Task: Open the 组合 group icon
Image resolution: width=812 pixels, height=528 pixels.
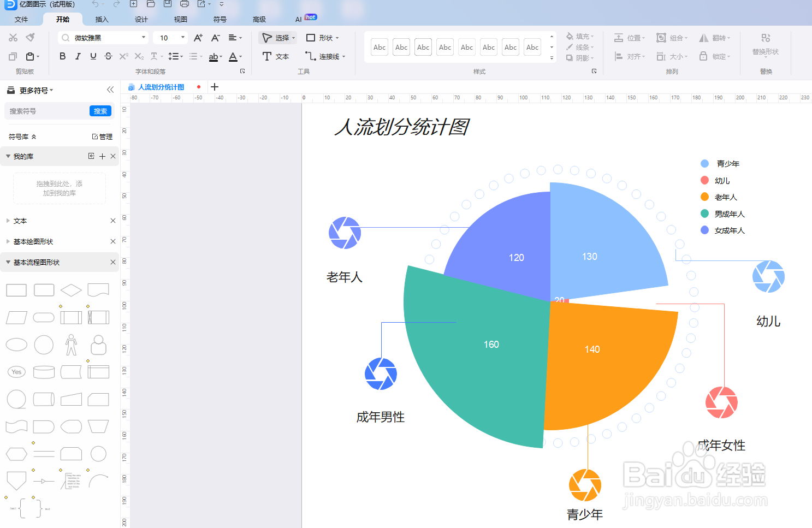Action: point(673,37)
